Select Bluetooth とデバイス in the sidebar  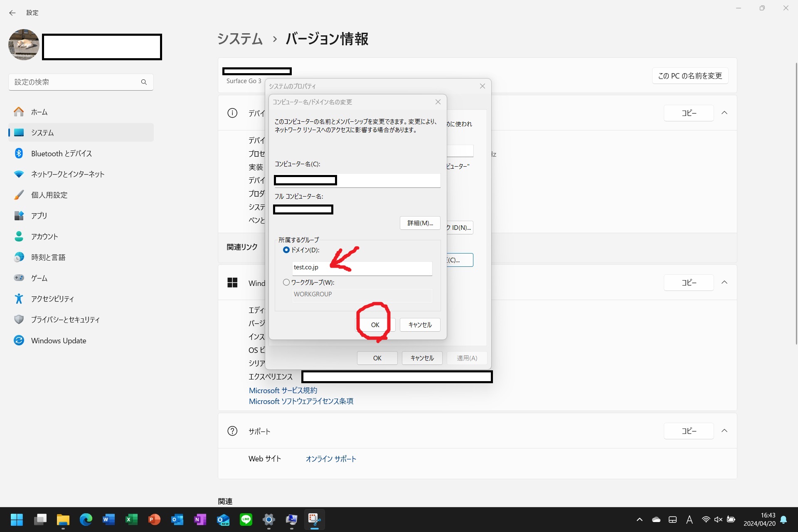click(x=61, y=153)
